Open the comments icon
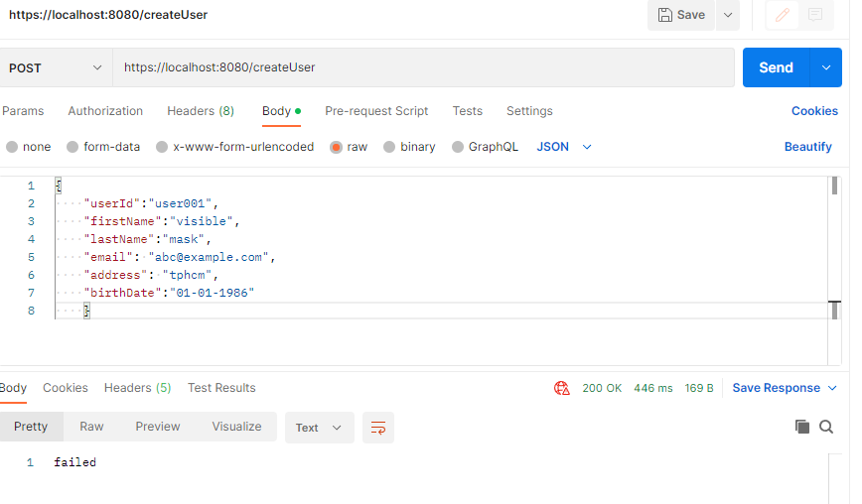 click(x=815, y=15)
